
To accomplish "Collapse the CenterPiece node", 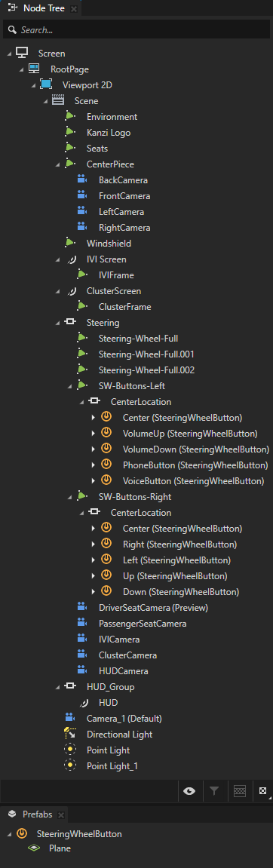I will [x=58, y=164].
